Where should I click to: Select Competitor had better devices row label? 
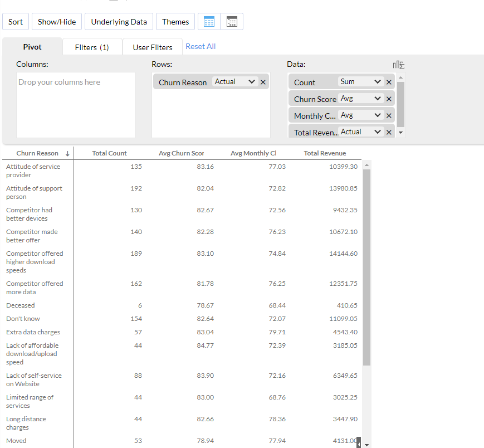pyautogui.click(x=29, y=215)
